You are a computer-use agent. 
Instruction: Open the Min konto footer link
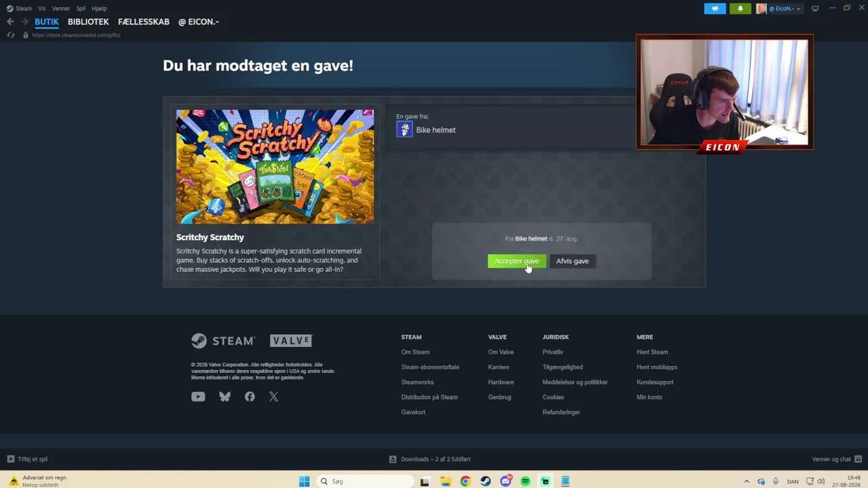[x=650, y=397]
